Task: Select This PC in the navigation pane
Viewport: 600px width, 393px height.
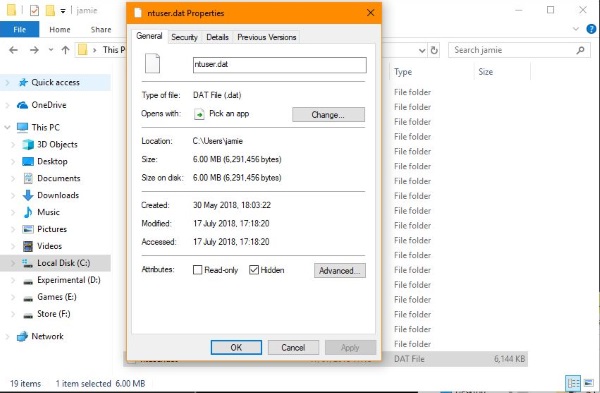Action: (x=46, y=127)
